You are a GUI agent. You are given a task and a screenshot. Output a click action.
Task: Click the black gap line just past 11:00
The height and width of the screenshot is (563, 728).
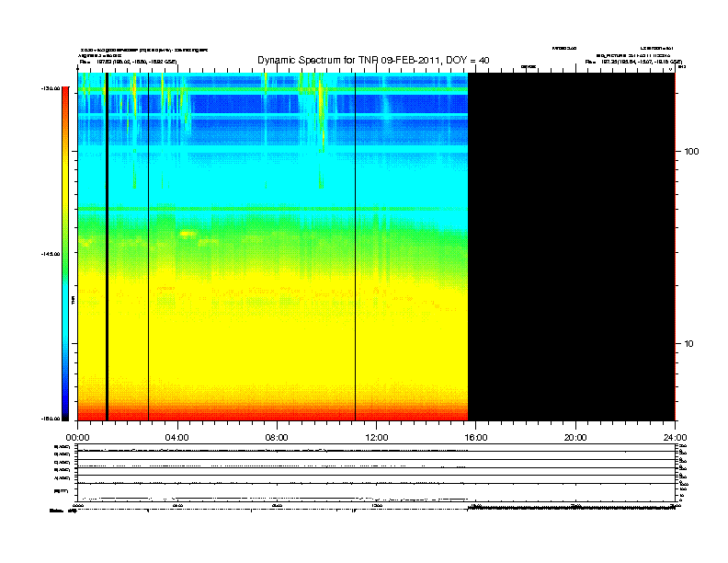point(355,247)
